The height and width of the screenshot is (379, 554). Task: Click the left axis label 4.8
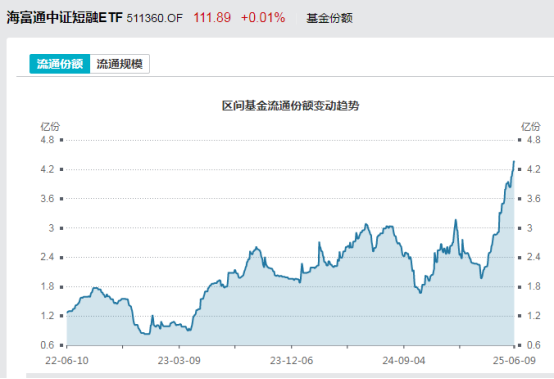point(47,140)
